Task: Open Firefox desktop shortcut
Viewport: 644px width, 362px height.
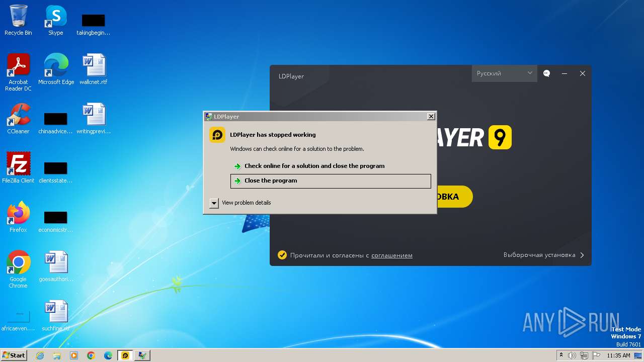Action: [18, 217]
